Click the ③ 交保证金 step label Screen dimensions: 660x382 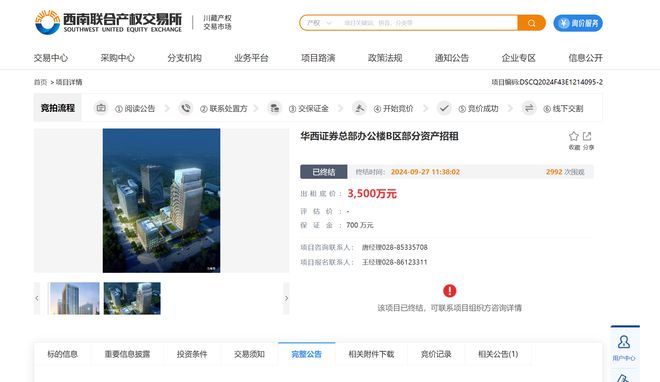coord(309,109)
